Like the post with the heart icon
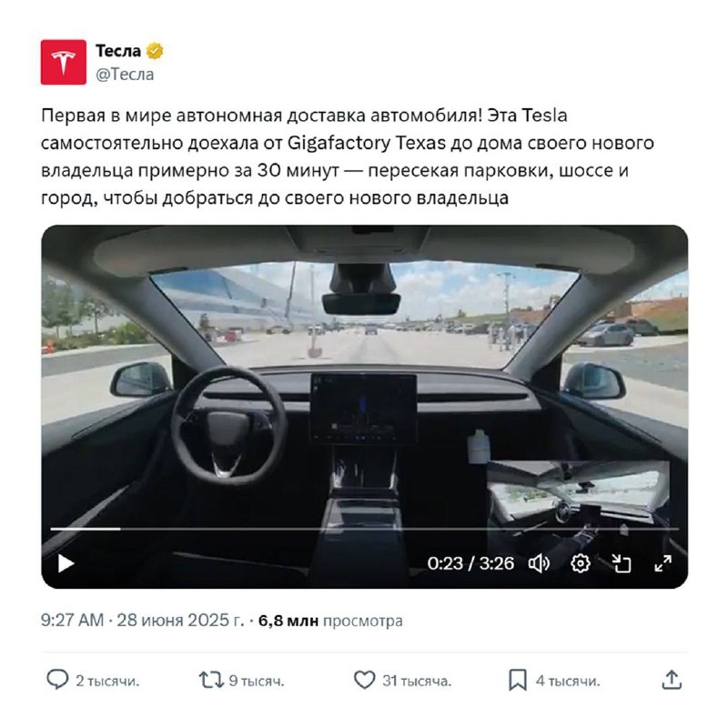The image size is (728, 728). pos(365,680)
